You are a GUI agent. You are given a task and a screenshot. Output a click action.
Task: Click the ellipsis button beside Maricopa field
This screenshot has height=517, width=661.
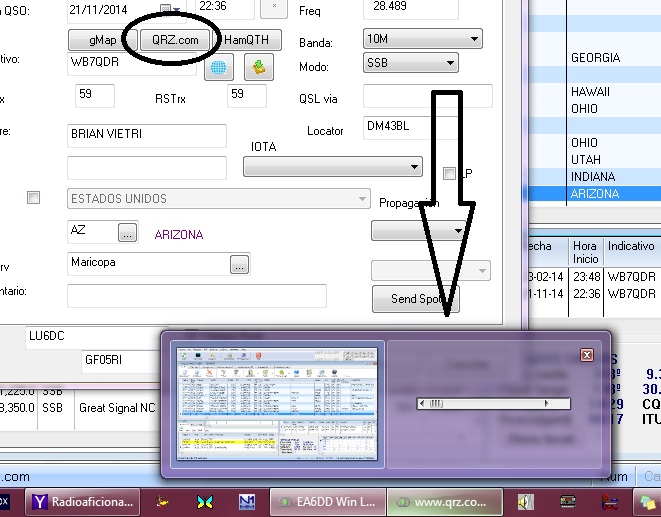[239, 265]
